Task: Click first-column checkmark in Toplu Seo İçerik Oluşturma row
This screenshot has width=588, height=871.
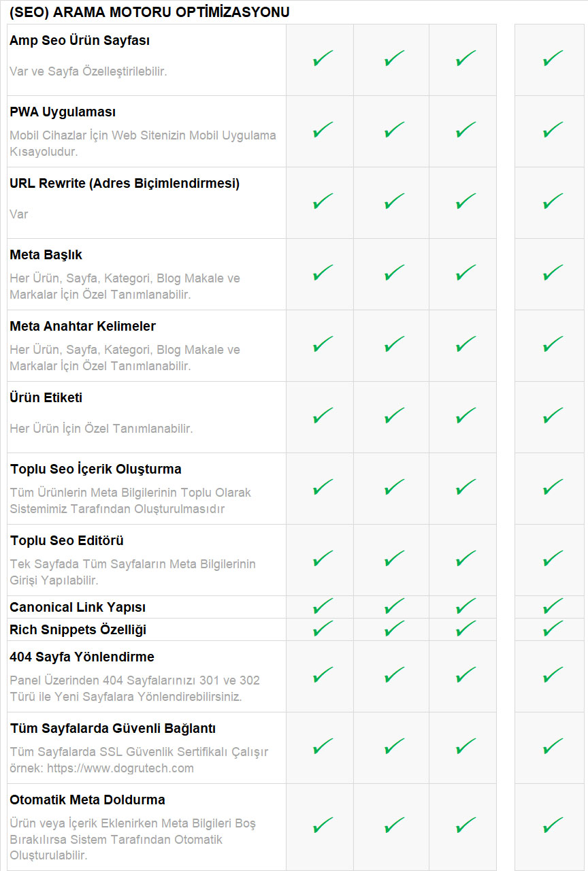Action: [x=323, y=487]
